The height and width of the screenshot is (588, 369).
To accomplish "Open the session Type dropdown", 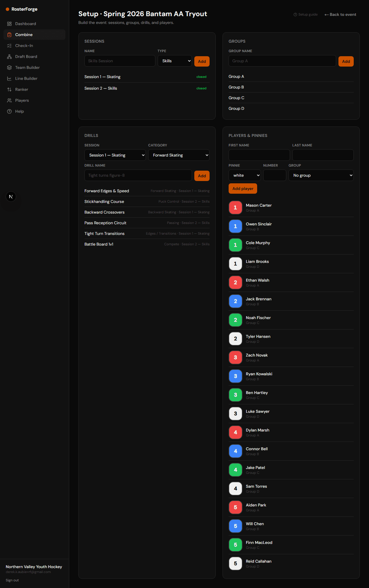I will 175,61.
